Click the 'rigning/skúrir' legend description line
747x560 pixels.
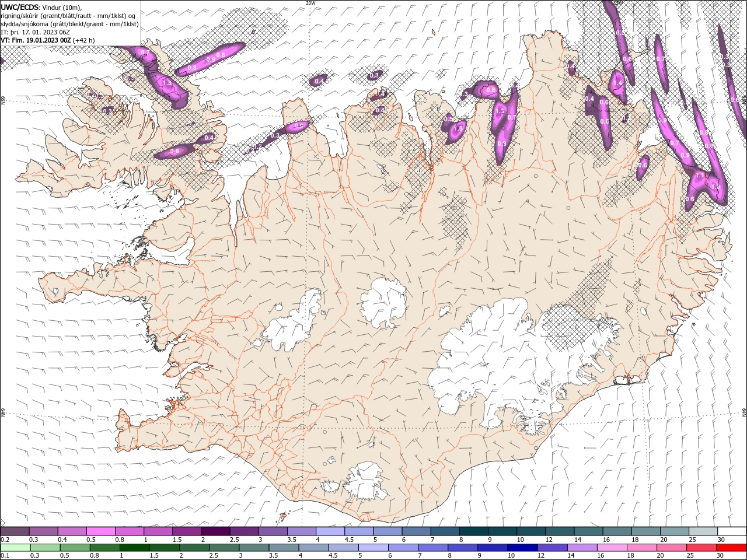click(68, 16)
